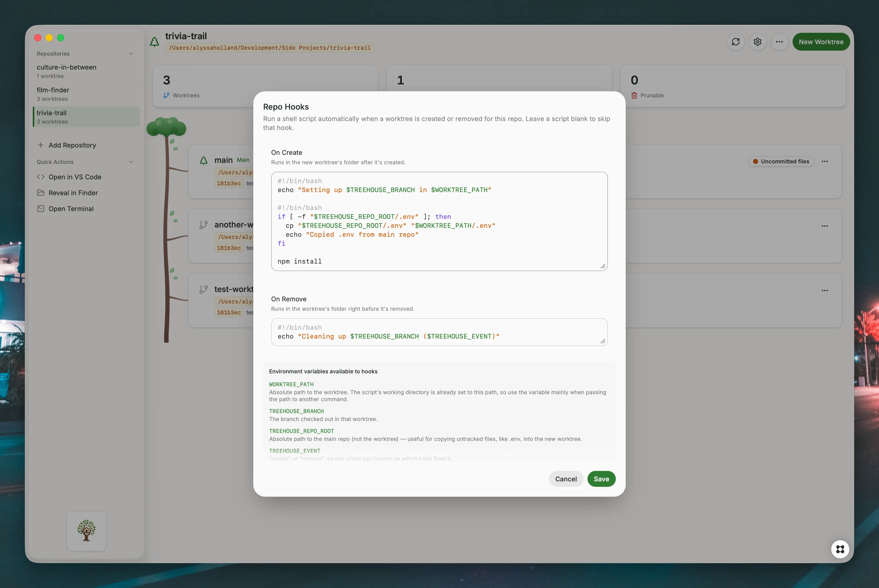
Task: Click the On Create editor resize handle
Action: point(603,266)
